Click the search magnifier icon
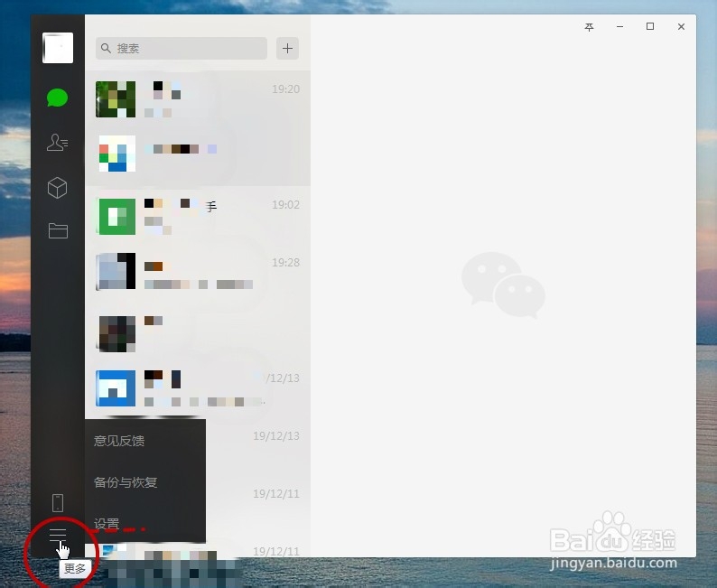The height and width of the screenshot is (588, 717). pyautogui.click(x=106, y=48)
